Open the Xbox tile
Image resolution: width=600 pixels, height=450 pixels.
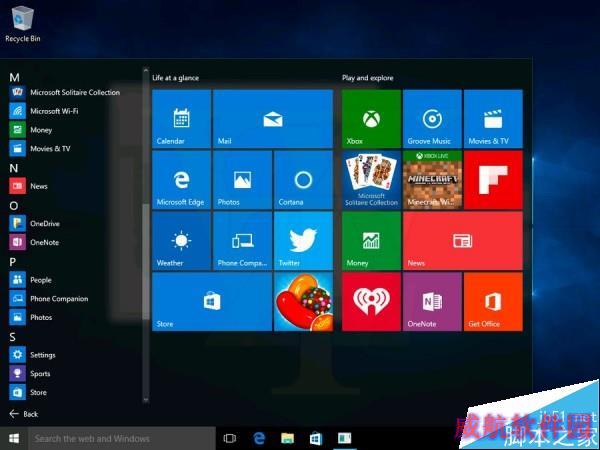(371, 119)
